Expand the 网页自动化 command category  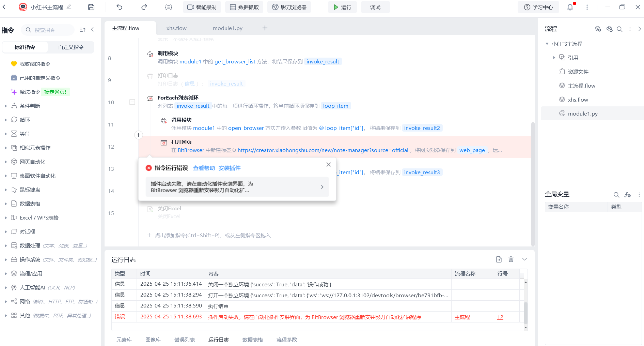coord(6,162)
